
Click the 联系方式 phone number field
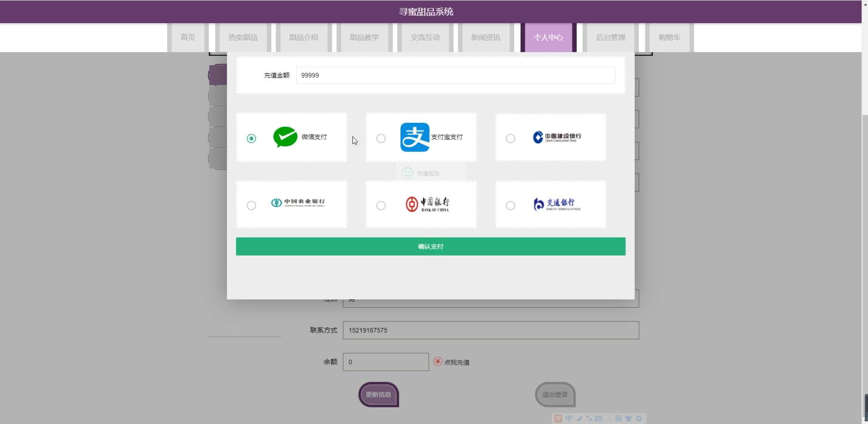coord(491,330)
